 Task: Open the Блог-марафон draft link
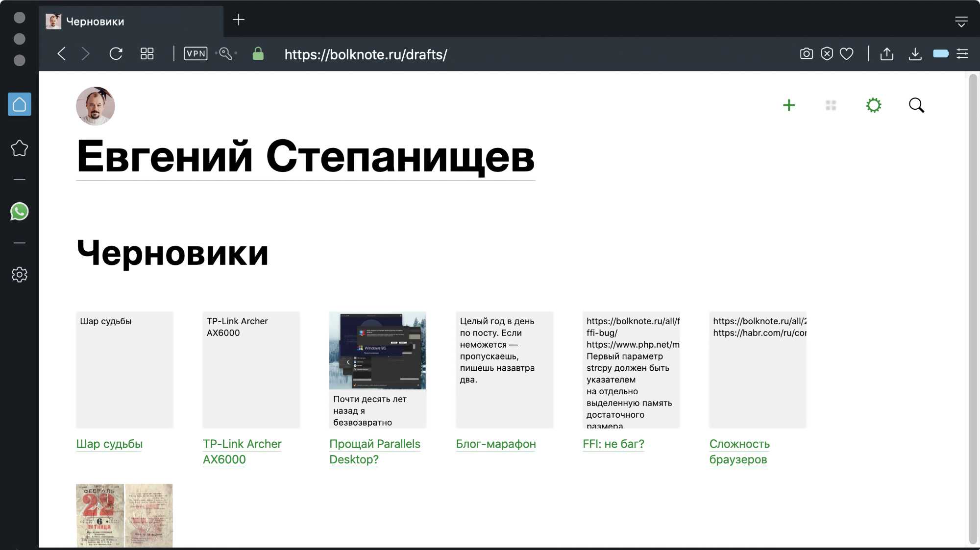coord(496,444)
